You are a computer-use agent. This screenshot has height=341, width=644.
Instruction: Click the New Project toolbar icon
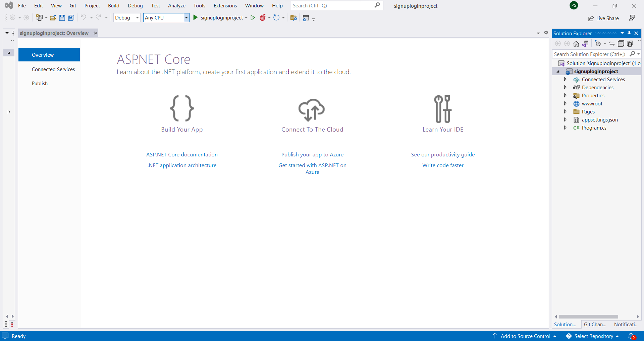[x=39, y=18]
